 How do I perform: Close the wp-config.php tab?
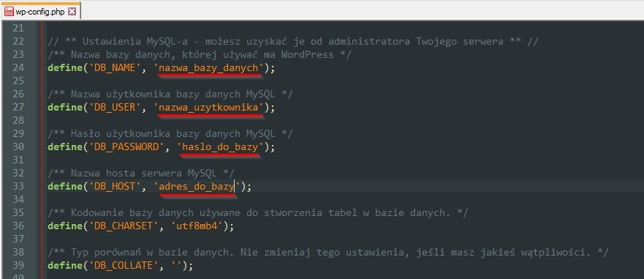click(x=72, y=11)
